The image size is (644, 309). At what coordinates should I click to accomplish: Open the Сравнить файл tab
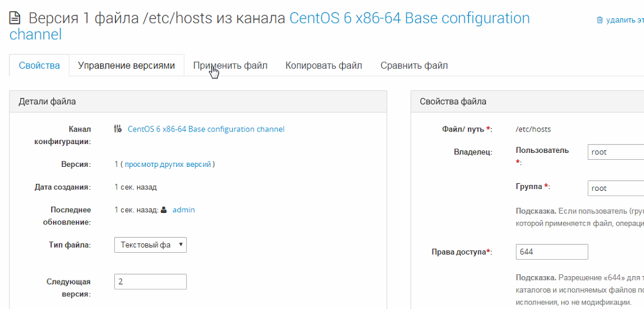[x=414, y=65]
